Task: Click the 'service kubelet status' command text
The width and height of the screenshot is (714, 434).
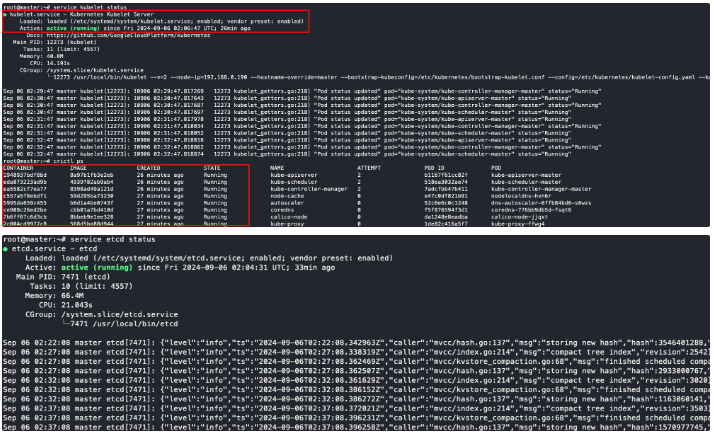Action: 90,7
